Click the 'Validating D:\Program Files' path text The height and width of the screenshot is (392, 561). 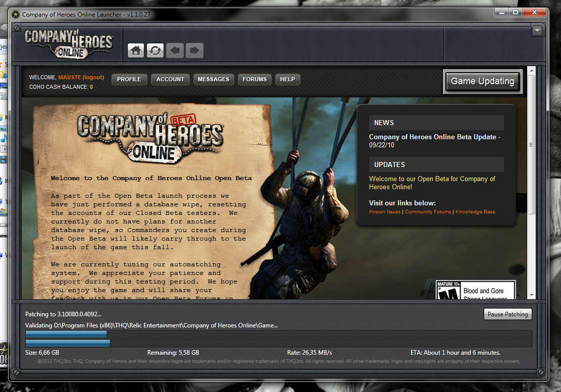pos(151,325)
